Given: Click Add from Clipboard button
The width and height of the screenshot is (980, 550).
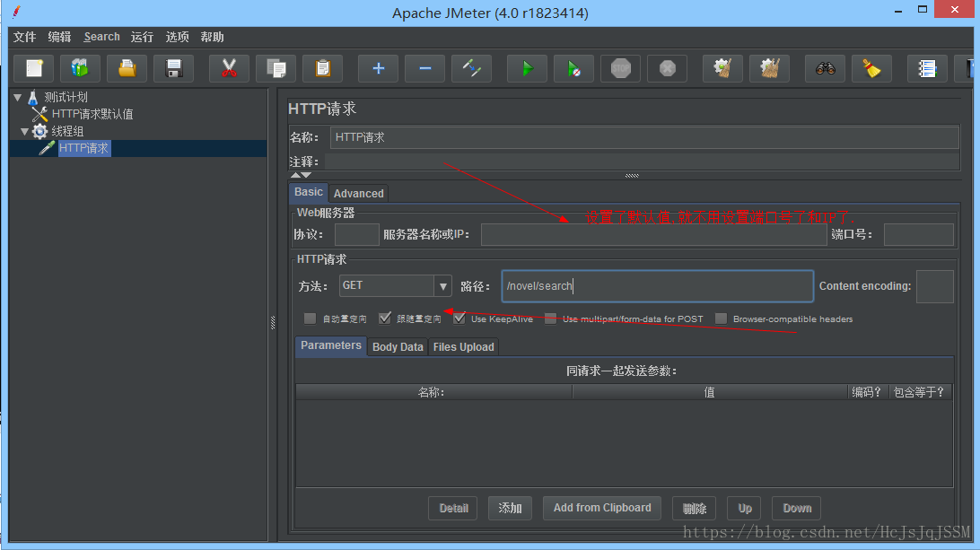Looking at the screenshot, I should (x=602, y=508).
